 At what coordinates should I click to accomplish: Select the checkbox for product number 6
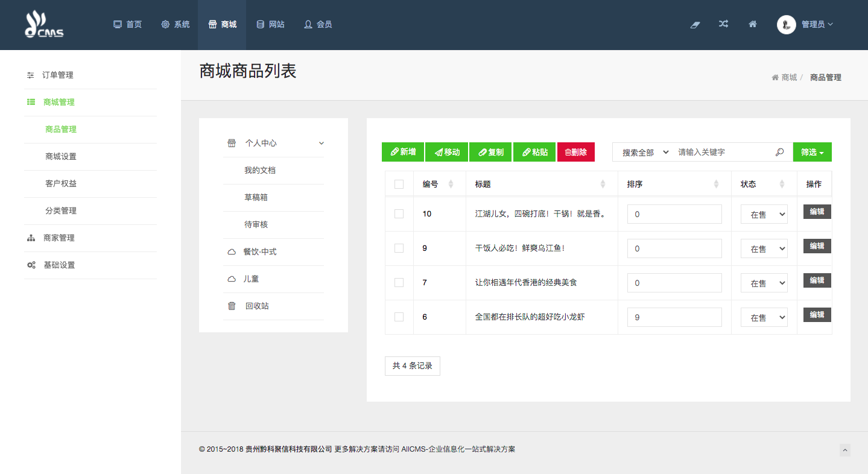click(399, 317)
